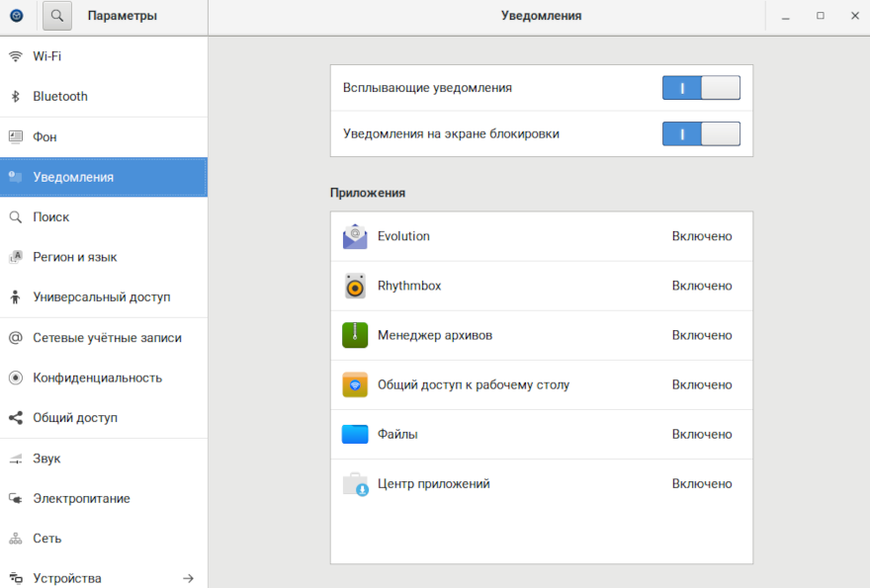Screen dimensions: 870x588
Task: Expand Устройства submenu arrow
Action: click(188, 578)
